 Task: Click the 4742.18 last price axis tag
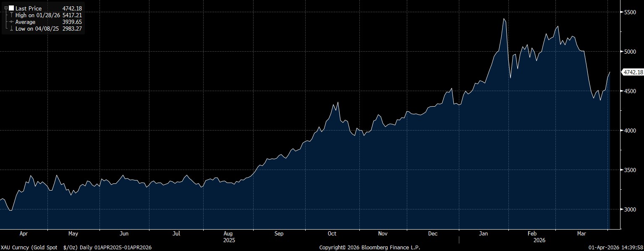(x=633, y=72)
